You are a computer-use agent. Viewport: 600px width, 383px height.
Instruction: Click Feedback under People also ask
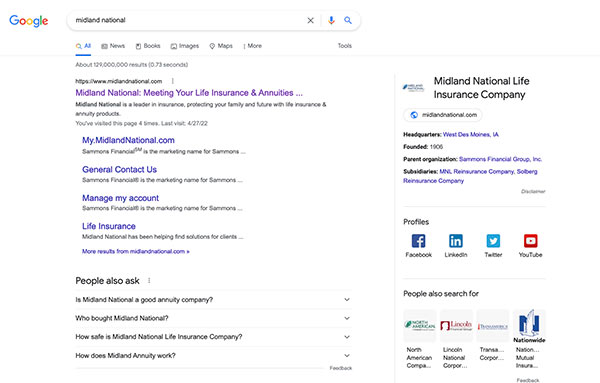pyautogui.click(x=341, y=368)
